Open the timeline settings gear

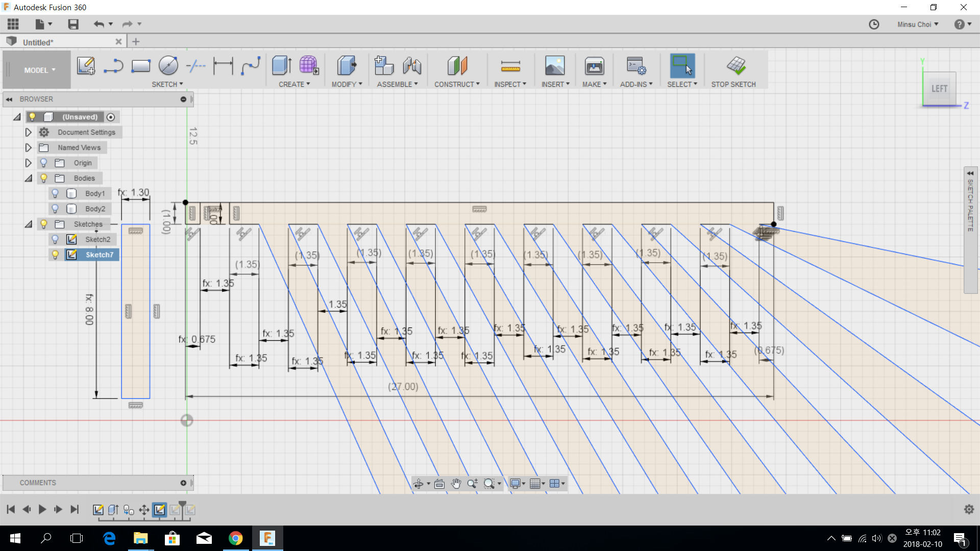[x=969, y=509]
